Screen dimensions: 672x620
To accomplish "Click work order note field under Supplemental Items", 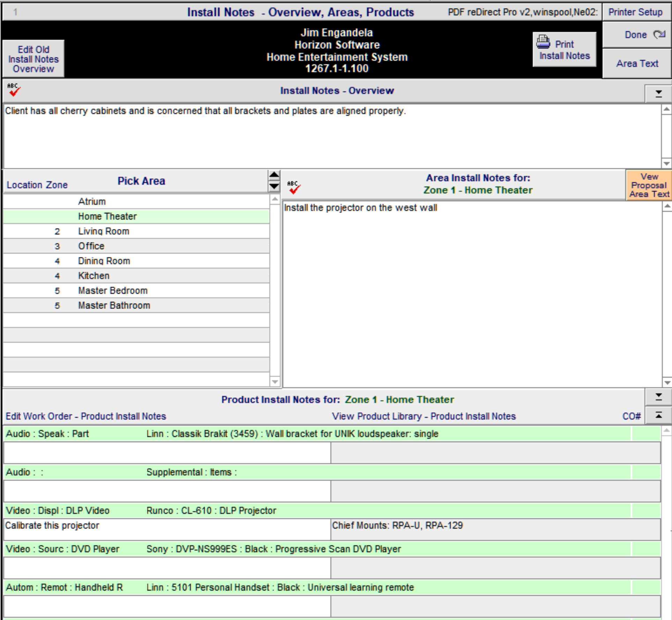I will point(167,491).
